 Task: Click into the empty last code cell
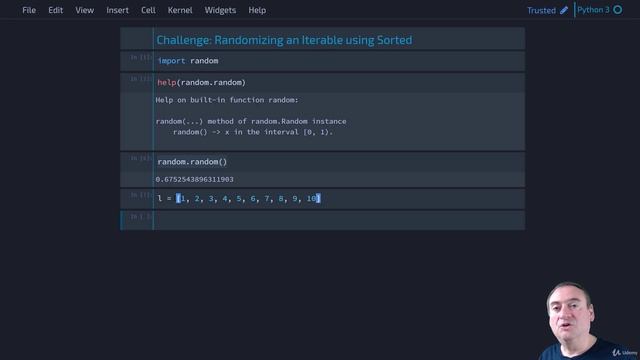pos(339,220)
